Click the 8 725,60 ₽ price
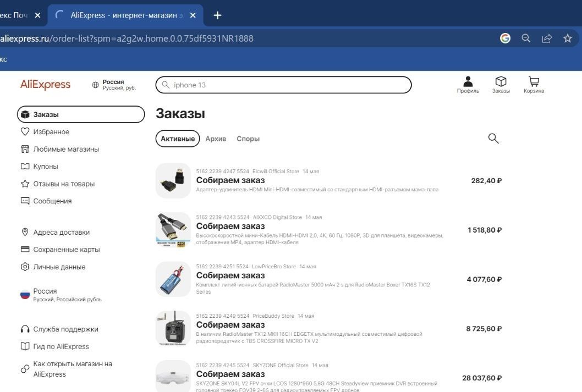 tap(484, 329)
